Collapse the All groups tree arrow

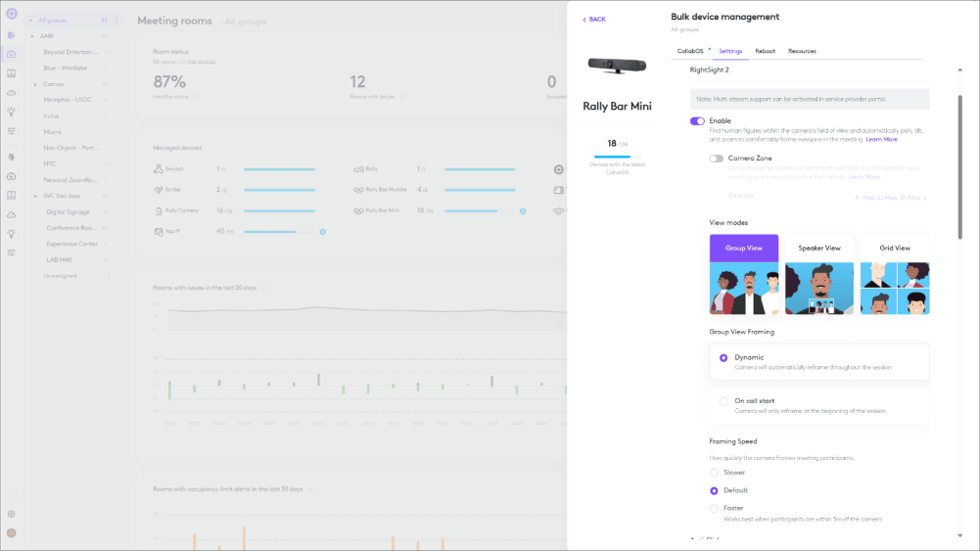tap(30, 21)
